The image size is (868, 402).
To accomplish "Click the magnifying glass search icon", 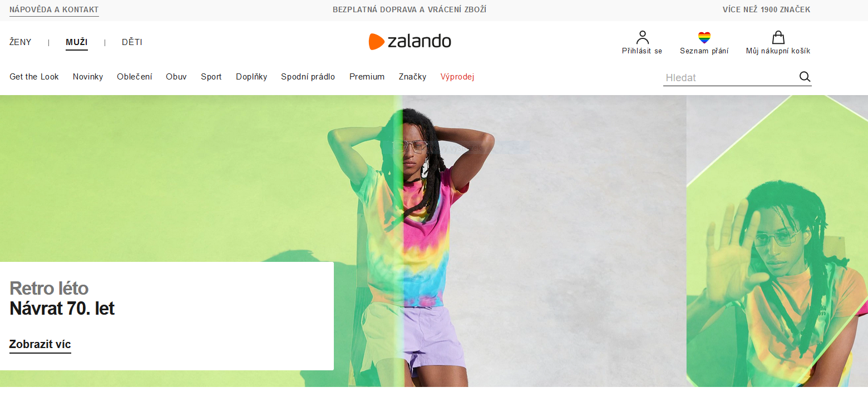I will [805, 77].
